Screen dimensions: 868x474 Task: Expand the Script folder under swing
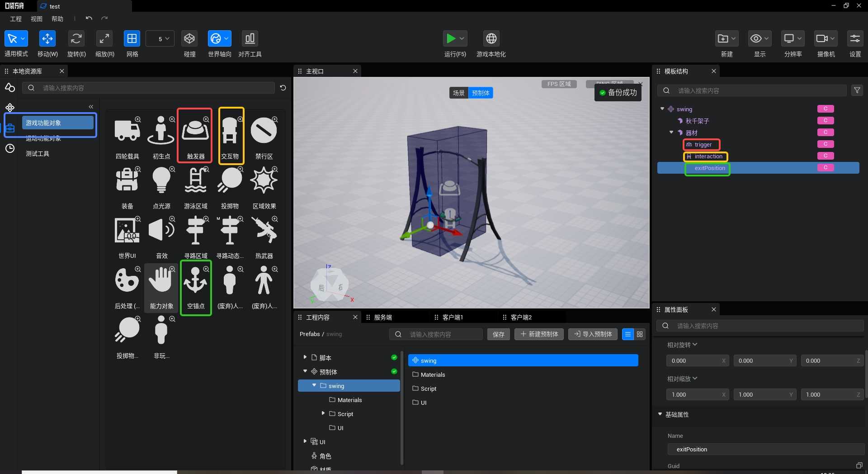[x=323, y=413]
